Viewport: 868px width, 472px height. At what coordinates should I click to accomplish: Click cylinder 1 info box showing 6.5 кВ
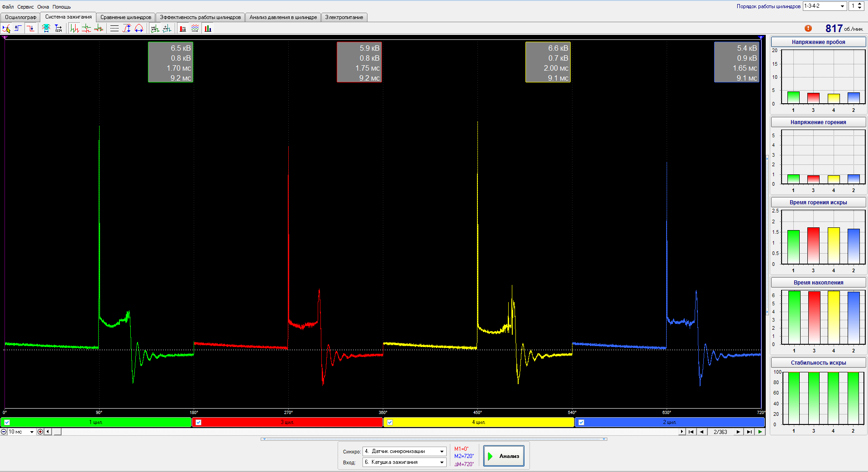tap(171, 62)
